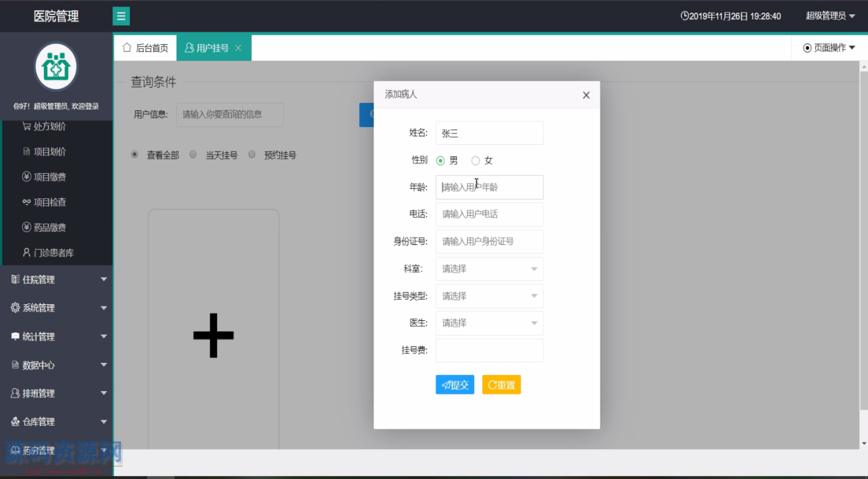The height and width of the screenshot is (479, 868).
Task: Submit the form with 提交 button
Action: (x=455, y=385)
